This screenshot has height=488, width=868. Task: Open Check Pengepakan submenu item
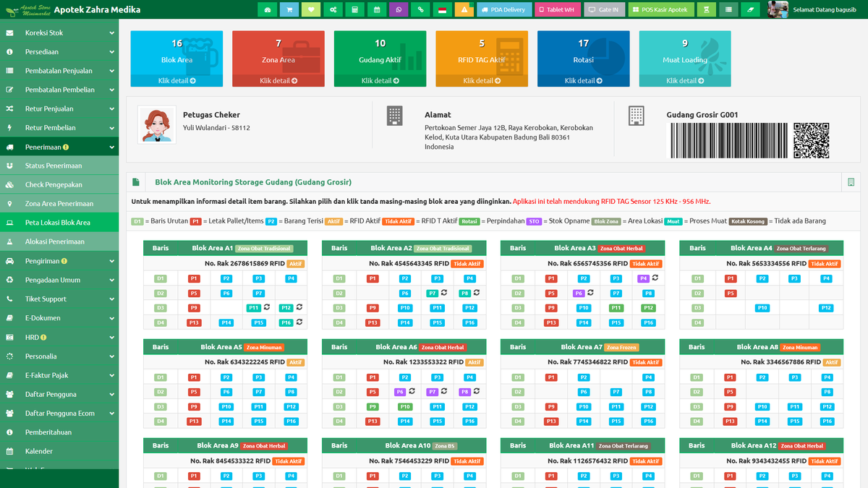pos(59,185)
